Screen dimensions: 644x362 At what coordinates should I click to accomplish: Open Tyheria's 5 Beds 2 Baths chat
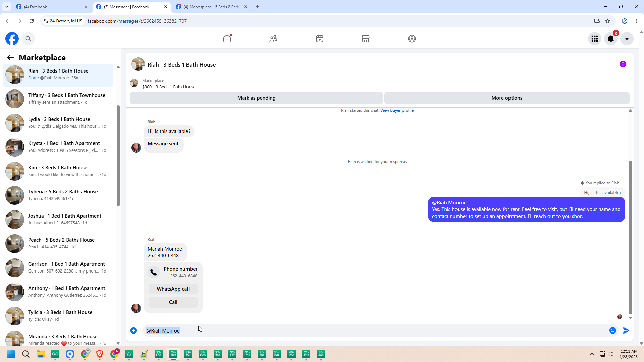point(58,195)
